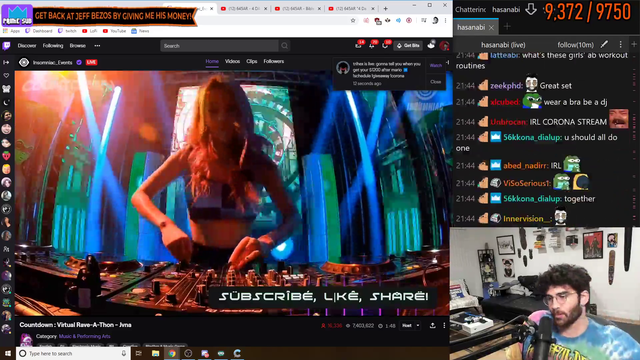Image resolution: width=640 pixels, height=360 pixels.
Task: Add a new Chatterino tab with plus
Action: point(507,27)
